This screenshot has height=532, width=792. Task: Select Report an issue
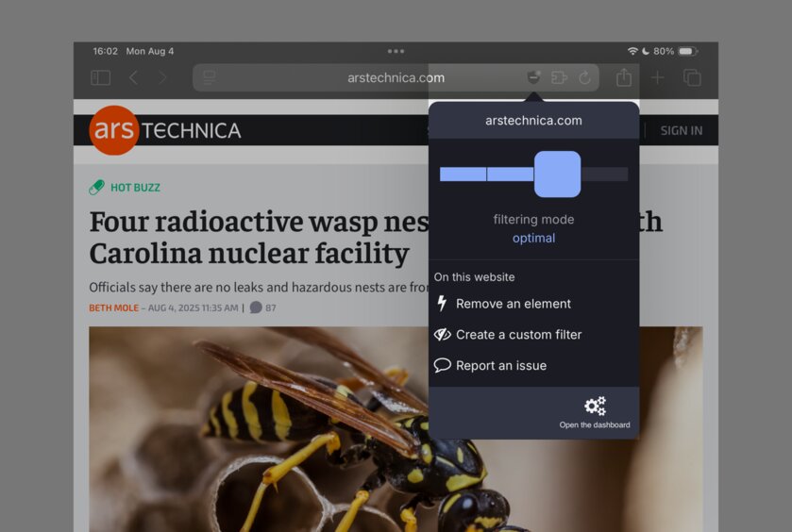501,365
